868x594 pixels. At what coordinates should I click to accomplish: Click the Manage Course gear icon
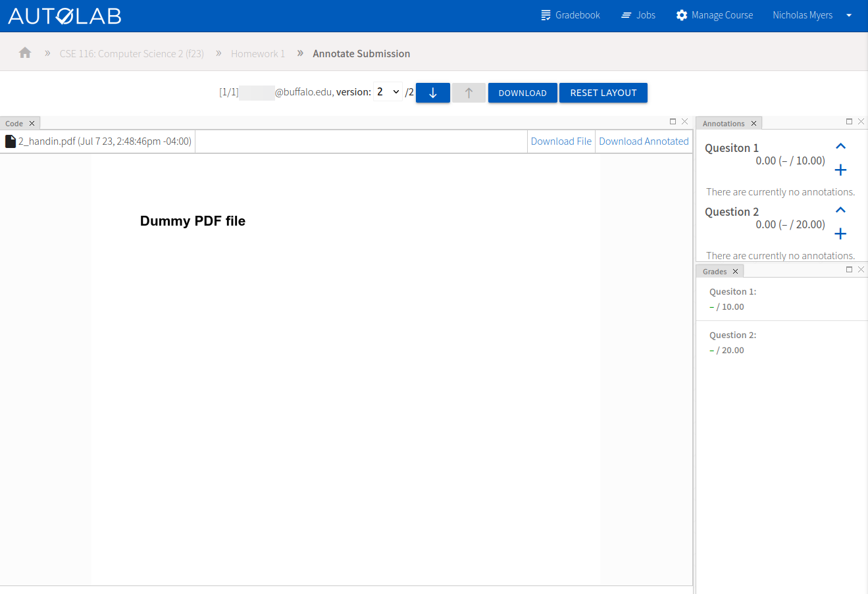(x=682, y=15)
